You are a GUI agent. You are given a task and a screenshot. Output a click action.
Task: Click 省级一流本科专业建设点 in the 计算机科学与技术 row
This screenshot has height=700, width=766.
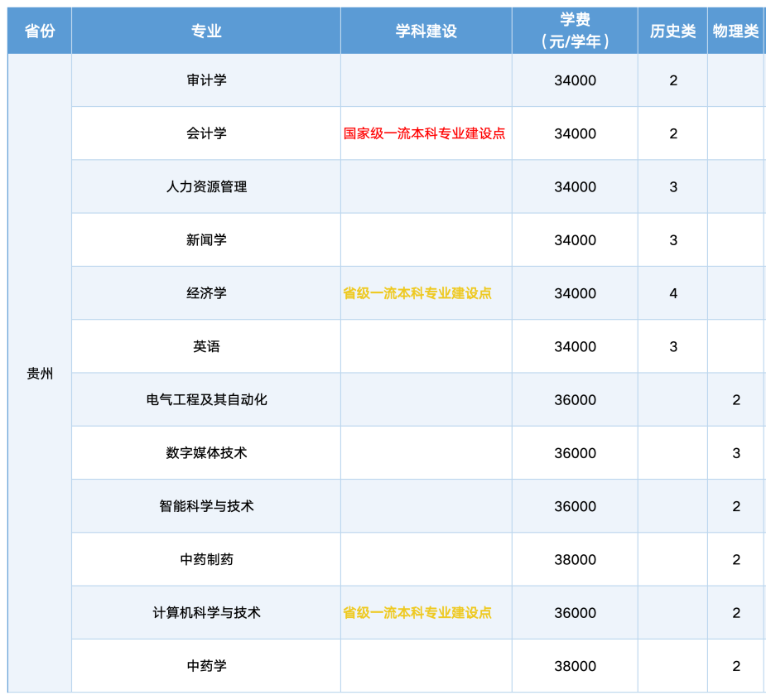tap(417, 613)
